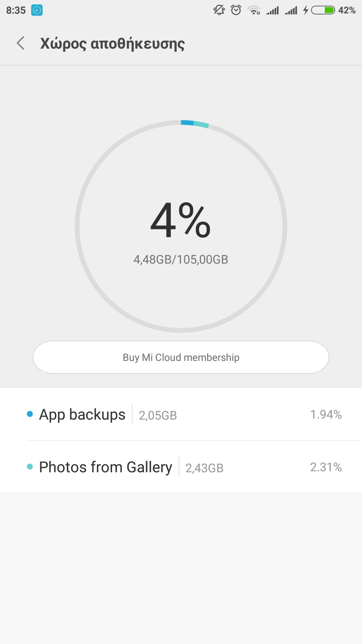Tap the Wi-Fi signal icon

tap(254, 10)
